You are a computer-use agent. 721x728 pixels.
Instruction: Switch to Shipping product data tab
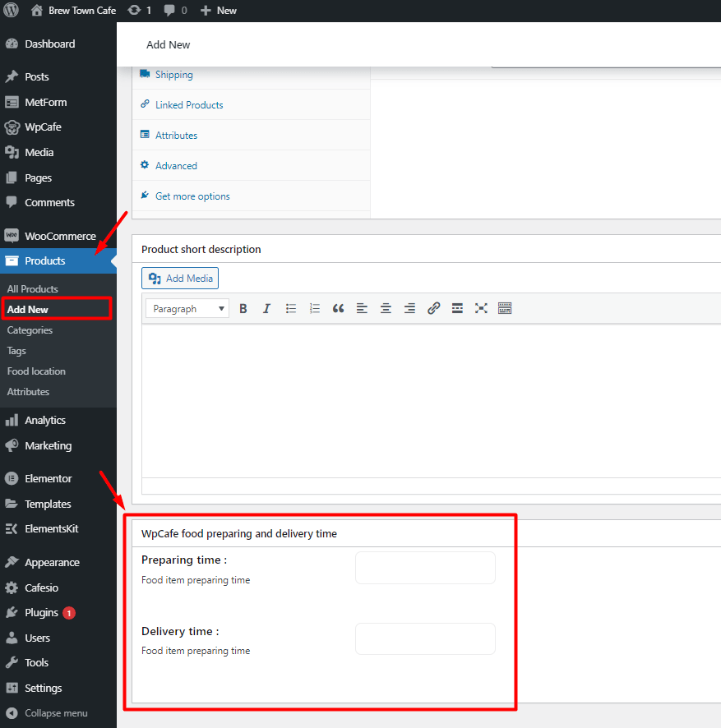click(x=252, y=75)
